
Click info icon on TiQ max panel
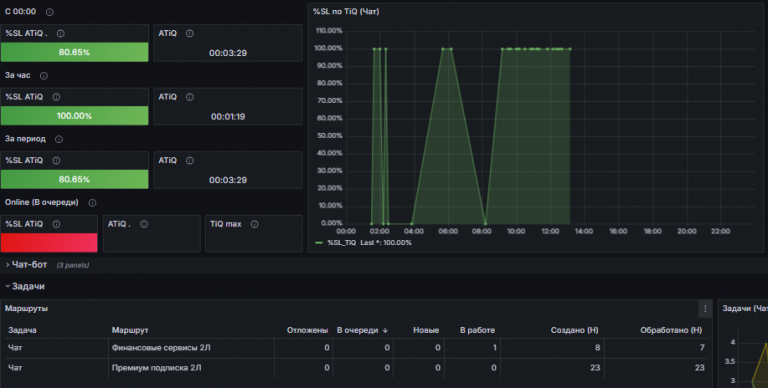click(x=254, y=224)
